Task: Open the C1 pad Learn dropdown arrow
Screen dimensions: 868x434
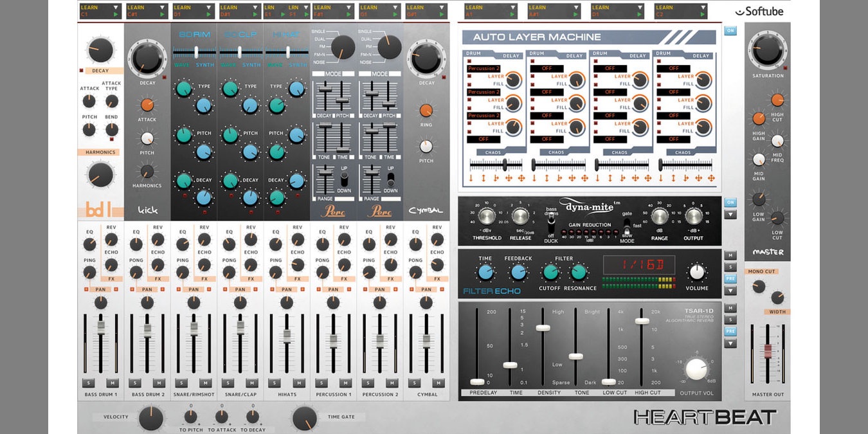Action: pos(116,7)
